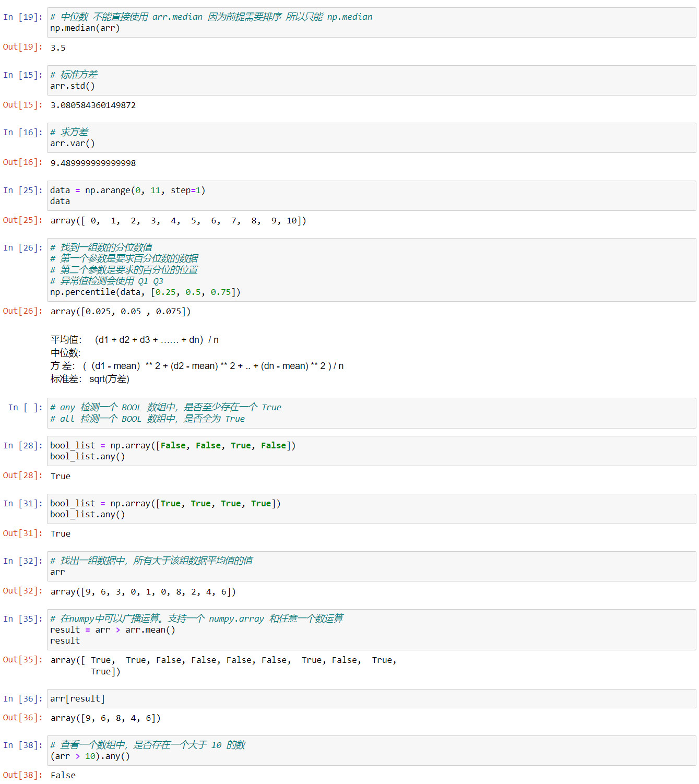Click the Out[31] True result

pos(61,534)
